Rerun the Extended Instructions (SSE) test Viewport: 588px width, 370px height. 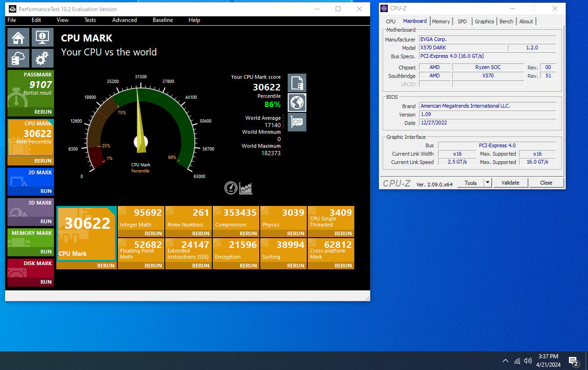tap(201, 266)
